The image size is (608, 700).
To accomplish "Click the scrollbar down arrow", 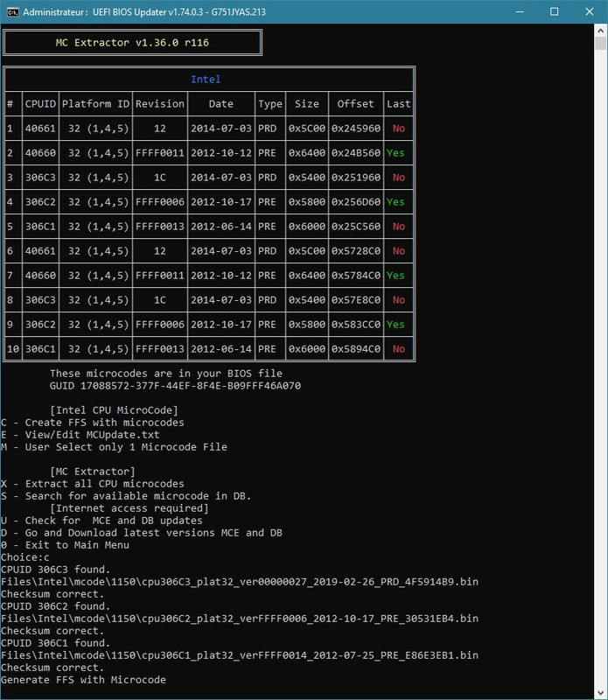I will (600, 693).
